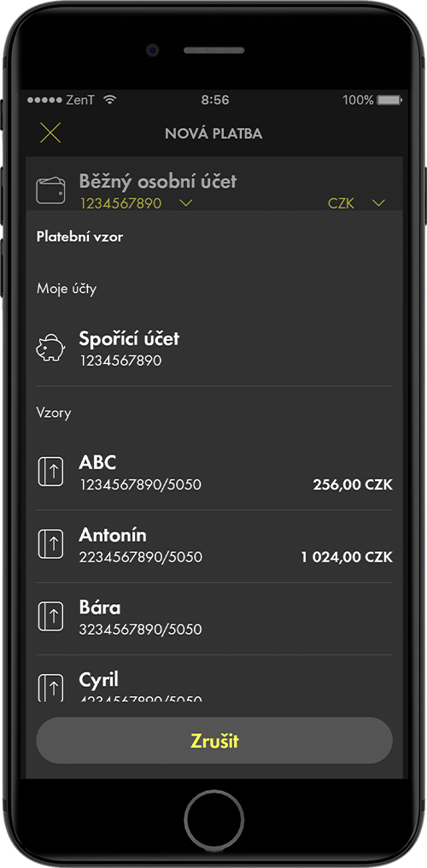The width and height of the screenshot is (427, 868).
Task: Tap the wallet icon beside Běžný osobní účet
Action: click(x=50, y=191)
